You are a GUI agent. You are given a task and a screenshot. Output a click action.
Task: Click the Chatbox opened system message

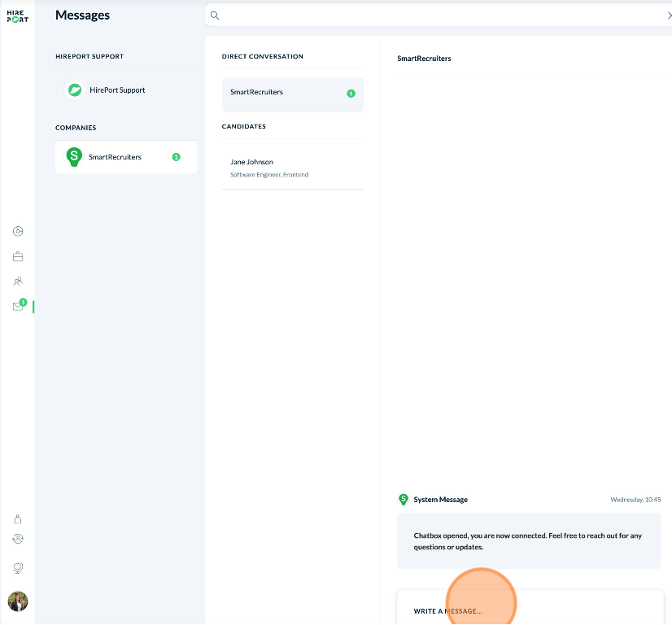click(x=529, y=541)
